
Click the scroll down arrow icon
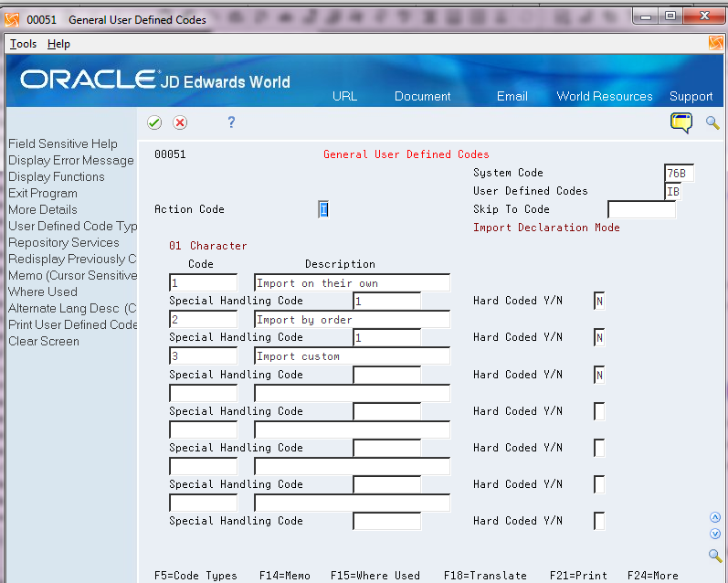pos(715,534)
